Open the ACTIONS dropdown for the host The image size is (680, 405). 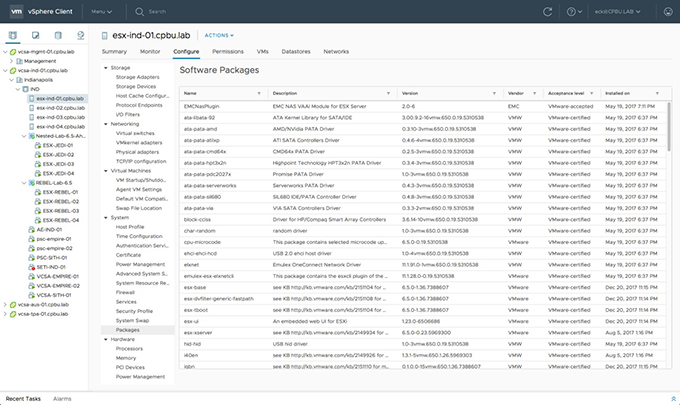(219, 36)
